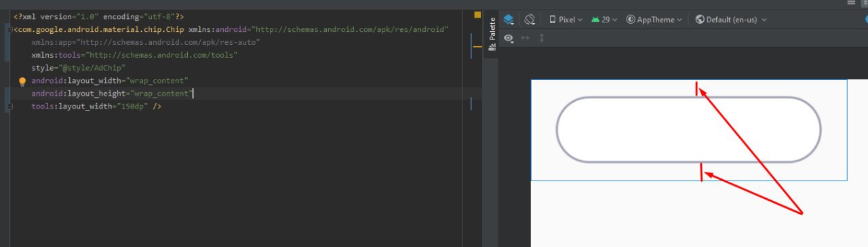Click the style="@style/AdChip" attribute line
Image resolution: width=868 pixels, height=247 pixels.
click(x=78, y=68)
